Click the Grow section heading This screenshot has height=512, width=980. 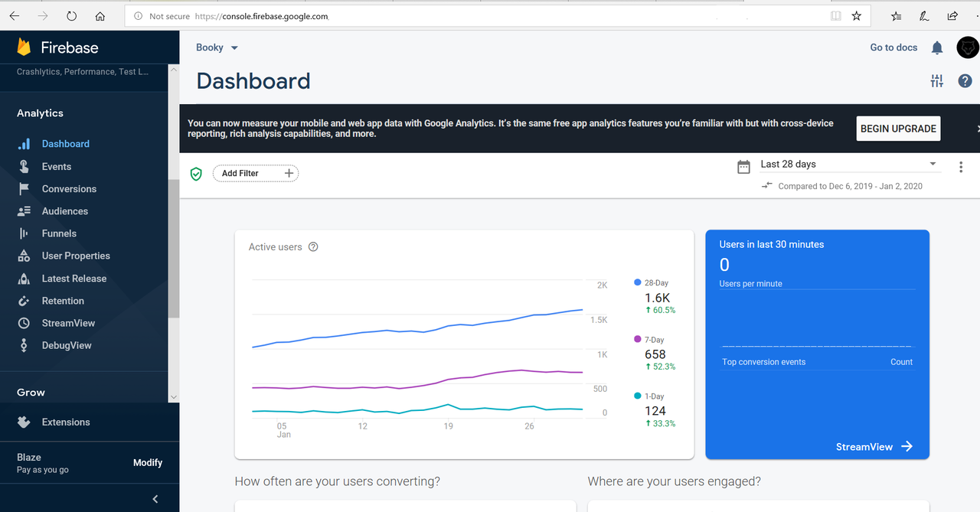pos(31,393)
